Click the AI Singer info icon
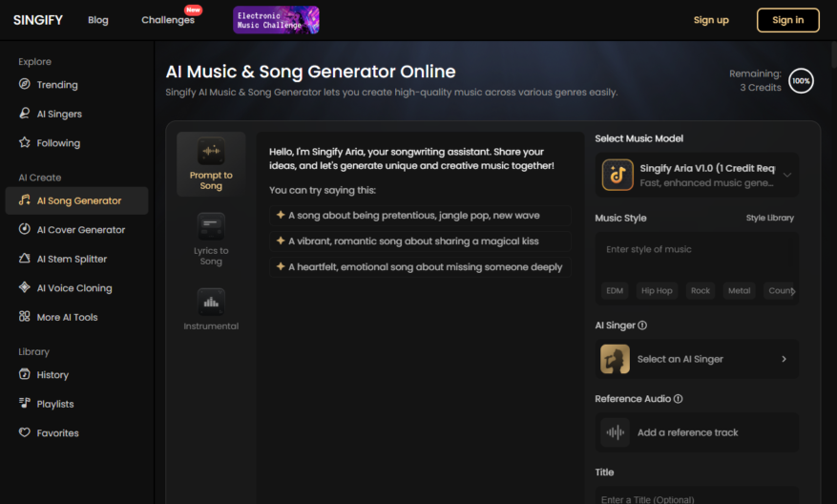 (x=642, y=325)
